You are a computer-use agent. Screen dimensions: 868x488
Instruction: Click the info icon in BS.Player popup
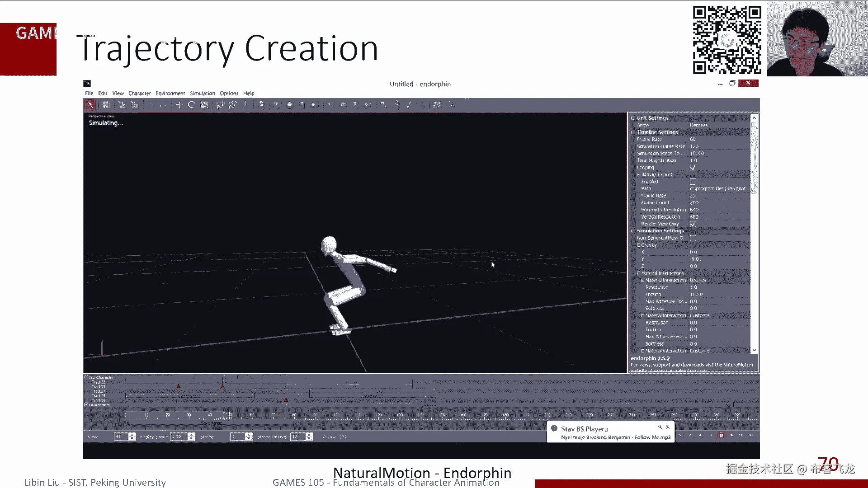(x=554, y=428)
